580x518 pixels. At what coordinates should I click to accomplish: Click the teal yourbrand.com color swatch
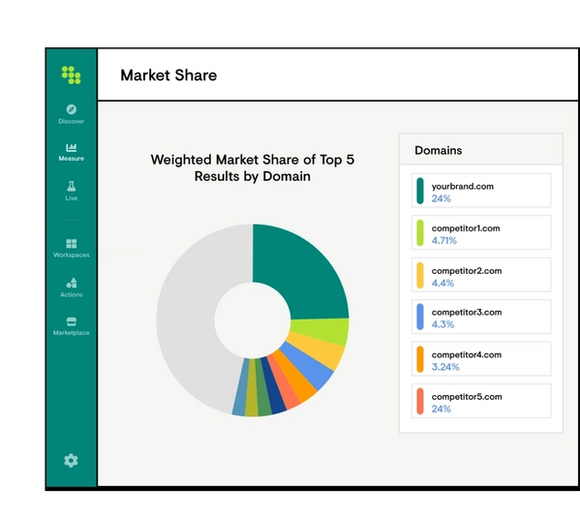420,191
